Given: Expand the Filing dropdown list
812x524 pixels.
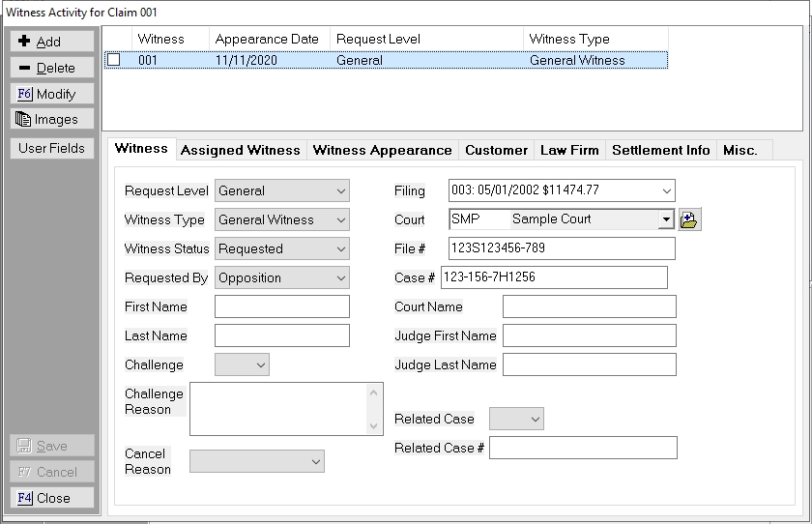Looking at the screenshot, I should coord(664,190).
